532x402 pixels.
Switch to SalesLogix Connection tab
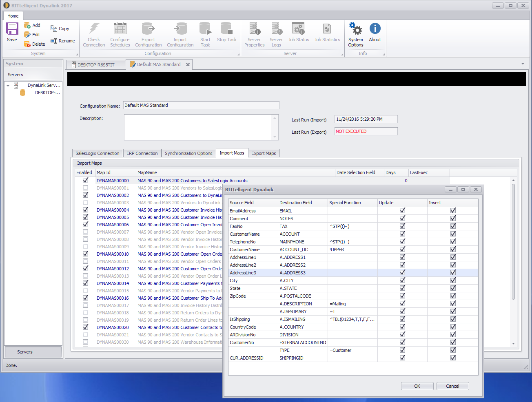tap(97, 153)
